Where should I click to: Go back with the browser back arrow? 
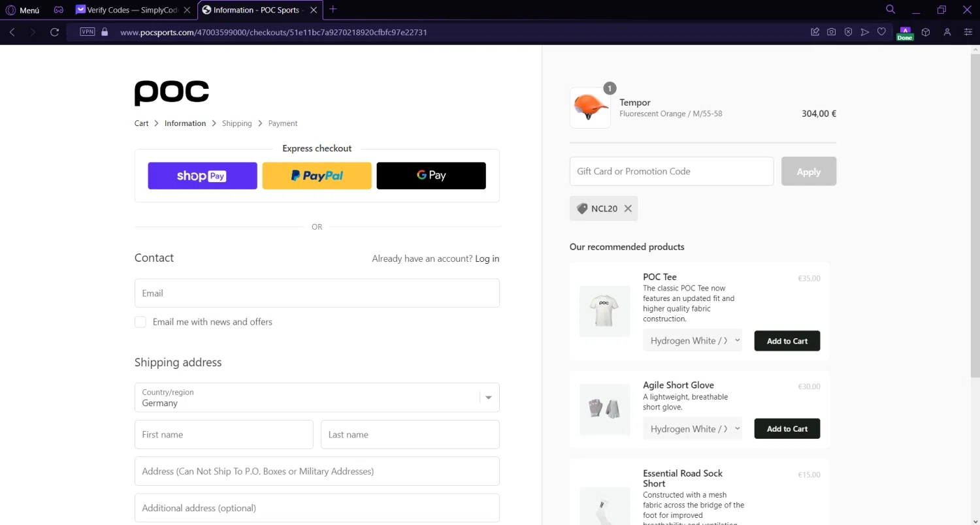tap(12, 32)
